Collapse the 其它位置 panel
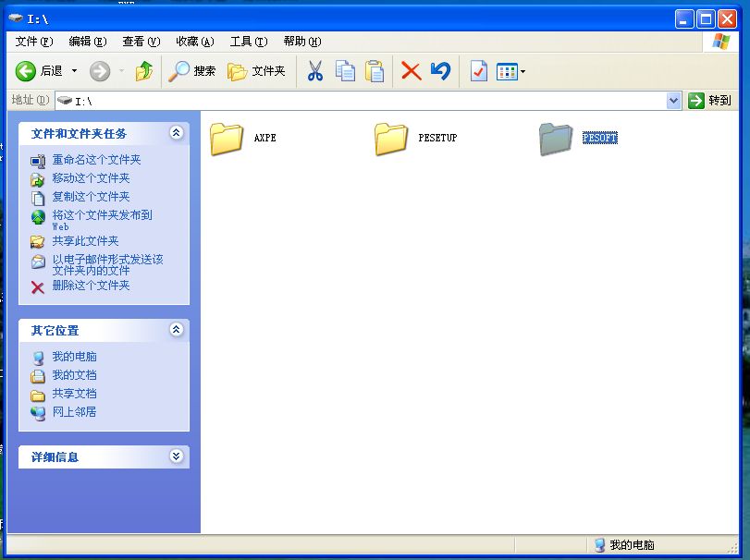750x560 pixels. 176,329
